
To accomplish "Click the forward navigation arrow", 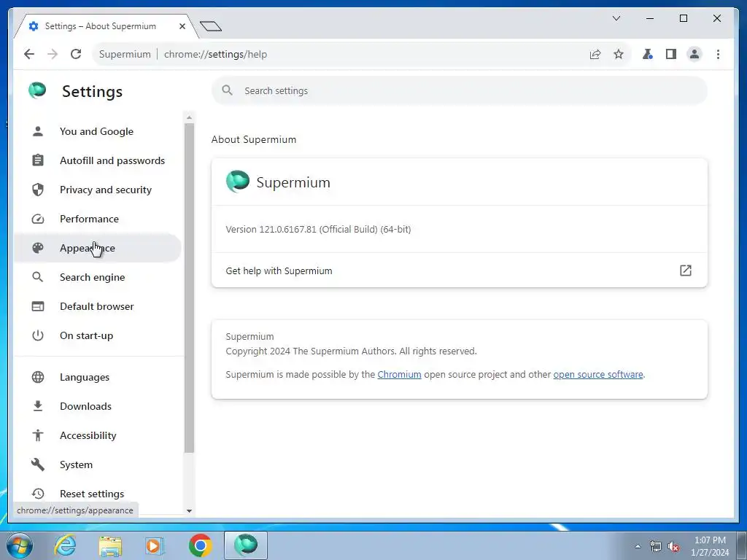I will 53,54.
